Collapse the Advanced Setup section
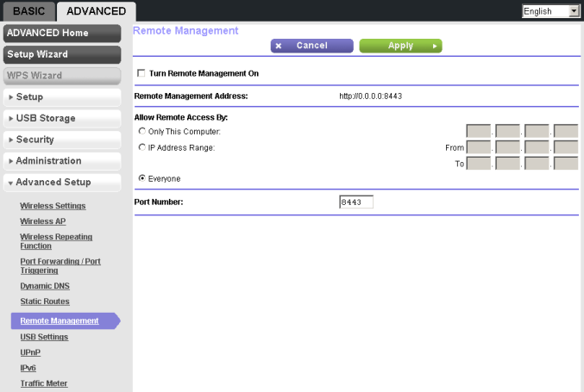This screenshot has width=584, height=392. 62,183
